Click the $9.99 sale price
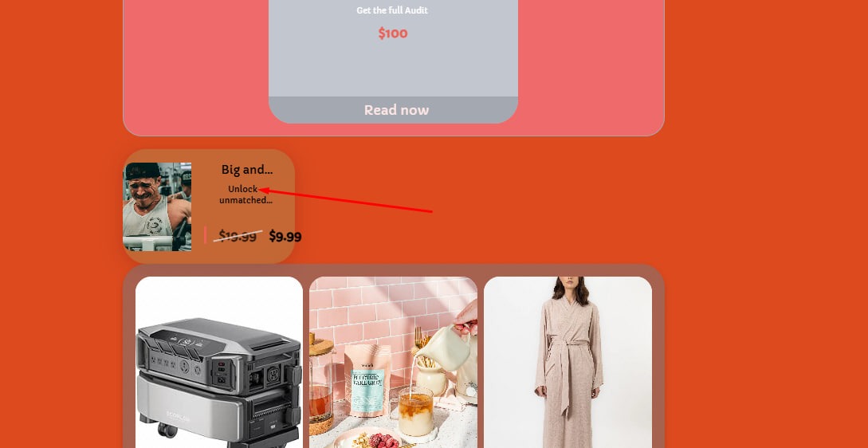 coord(285,237)
